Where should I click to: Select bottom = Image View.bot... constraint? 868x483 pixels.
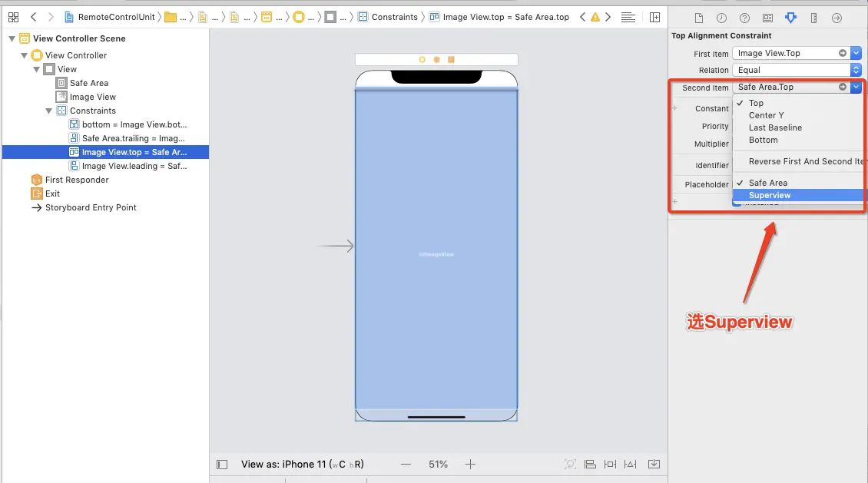(x=134, y=124)
